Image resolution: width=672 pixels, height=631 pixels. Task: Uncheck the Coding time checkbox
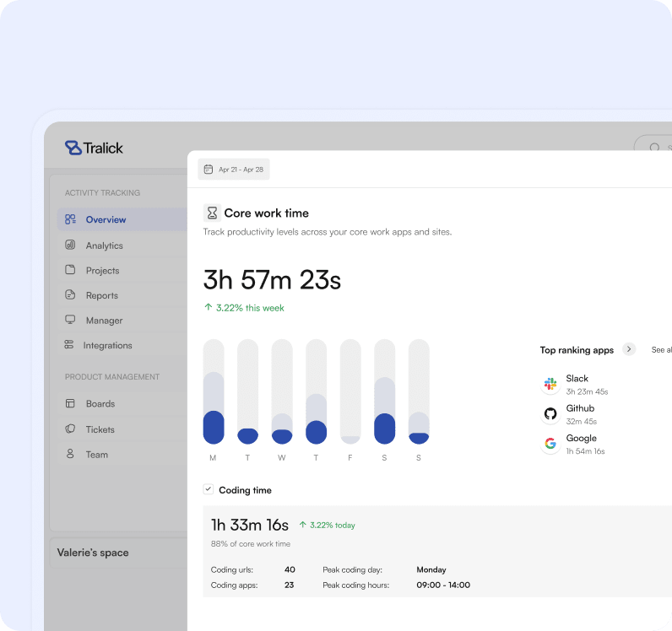coord(209,489)
